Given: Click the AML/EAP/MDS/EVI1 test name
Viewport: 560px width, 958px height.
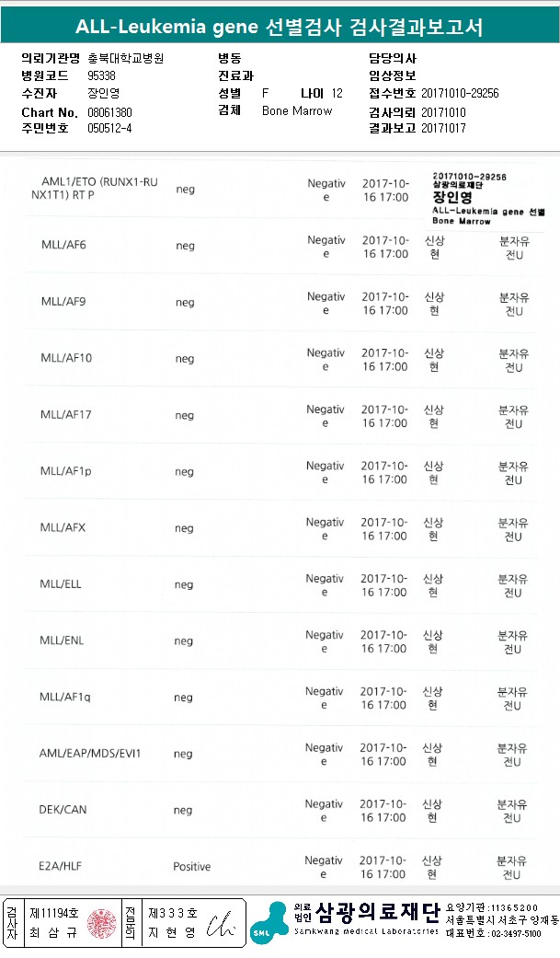Looking at the screenshot, I should point(90,754).
